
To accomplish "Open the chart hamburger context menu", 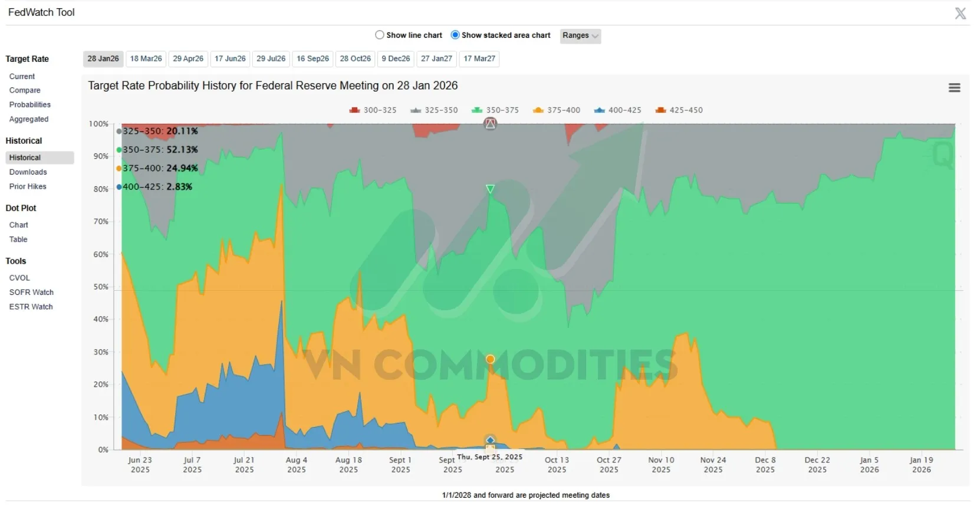I will point(954,88).
